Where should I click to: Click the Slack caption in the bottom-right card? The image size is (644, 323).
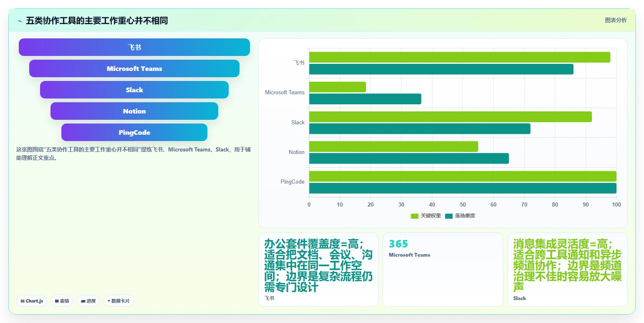coord(520,298)
